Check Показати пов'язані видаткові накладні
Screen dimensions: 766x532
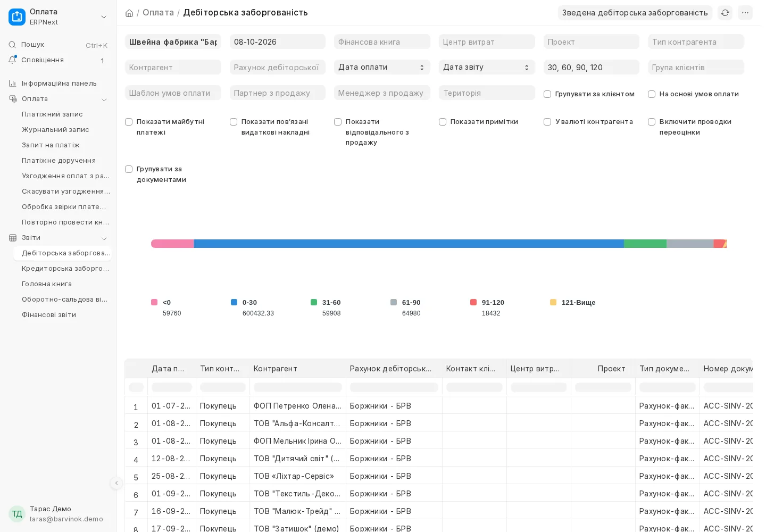coord(233,122)
